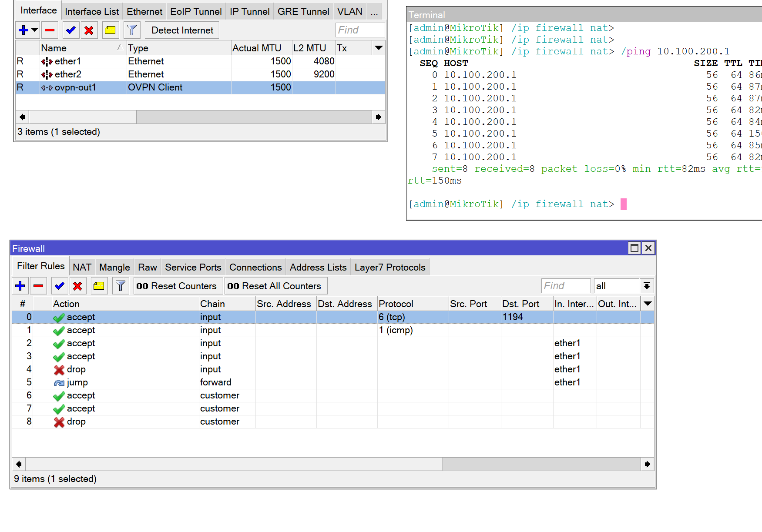
Task: Comment firewall rule with yellow note
Action: click(x=99, y=286)
